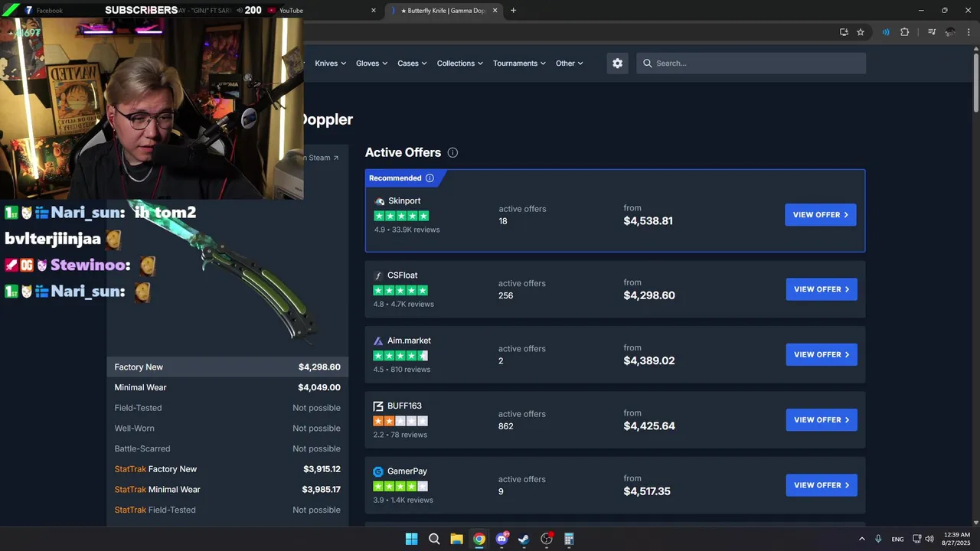Click BUFF163 78 reviews rating
This screenshot has height=551, width=980.
[x=400, y=435]
